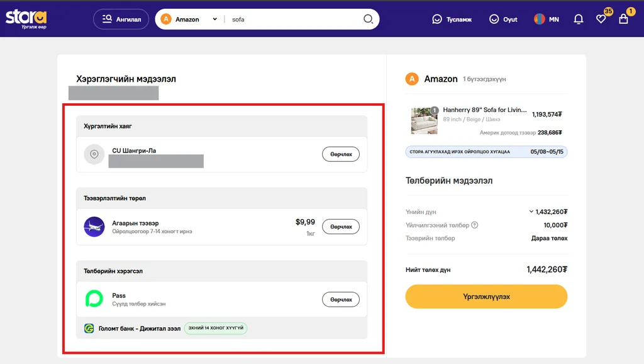Click the Хэрэглэгчийн мэдээлэл heading
The height and width of the screenshot is (364, 644).
pyautogui.click(x=126, y=79)
